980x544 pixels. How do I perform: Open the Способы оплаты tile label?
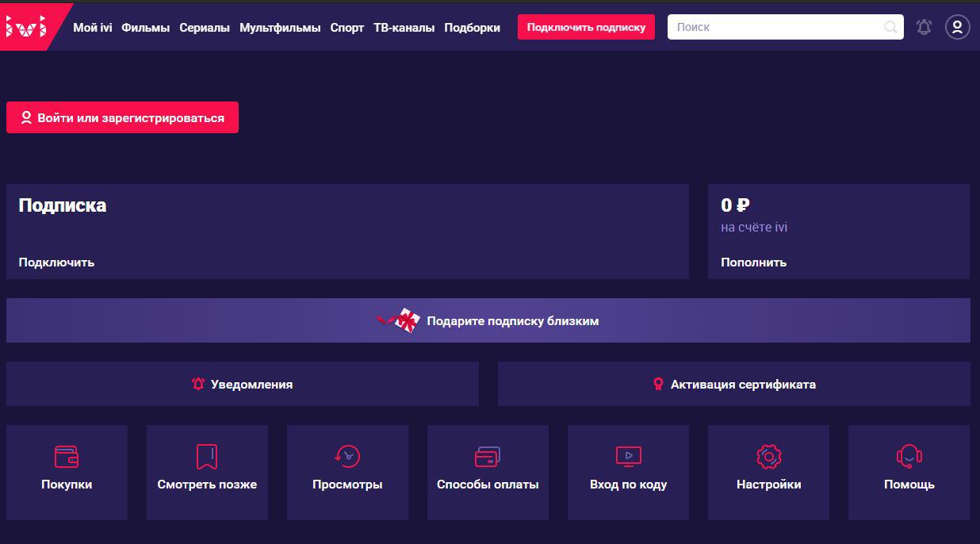tap(488, 485)
